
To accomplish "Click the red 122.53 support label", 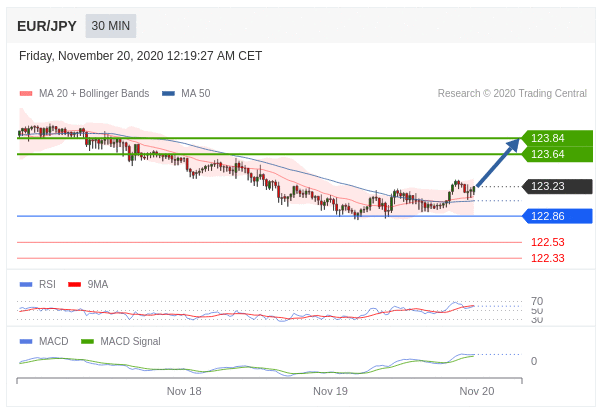I will [548, 242].
